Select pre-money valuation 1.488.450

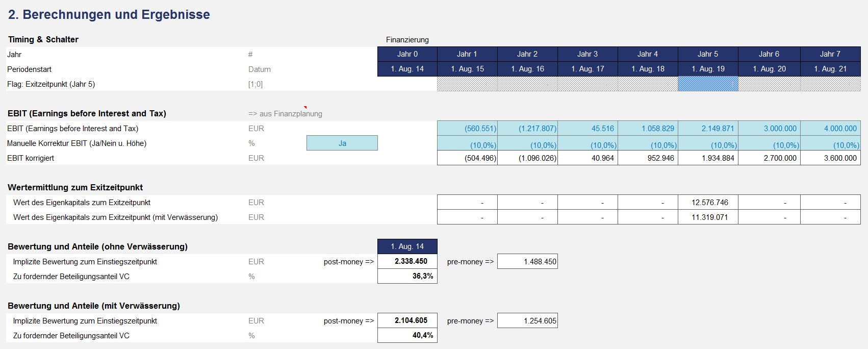tap(527, 261)
